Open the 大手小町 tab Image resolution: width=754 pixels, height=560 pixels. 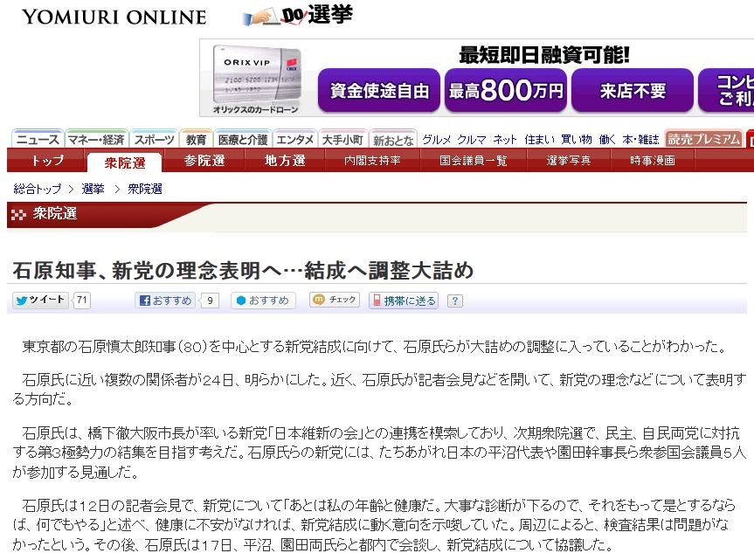click(342, 140)
